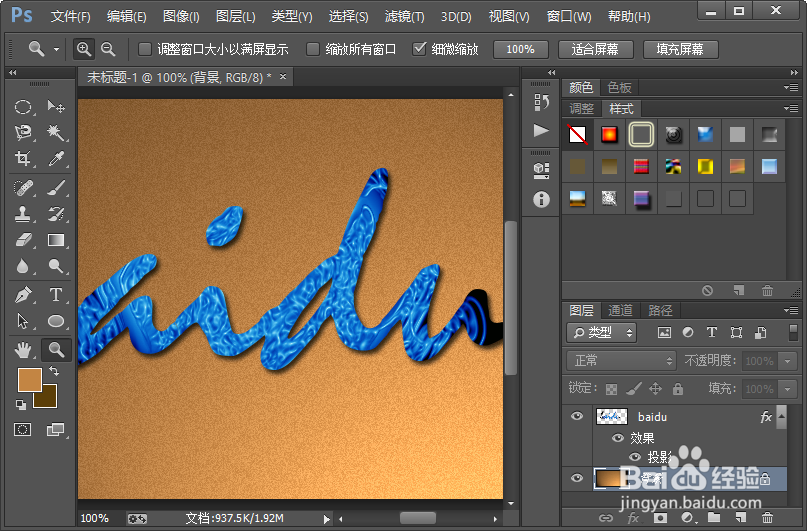The height and width of the screenshot is (531, 807).
Task: Enable resize windows to fit checkbox
Action: coord(145,49)
